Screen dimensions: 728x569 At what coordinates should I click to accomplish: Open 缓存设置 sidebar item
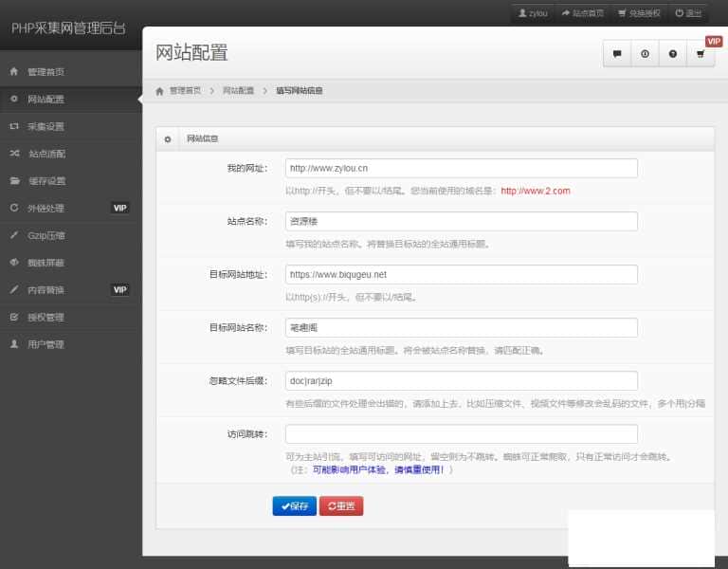[70, 181]
